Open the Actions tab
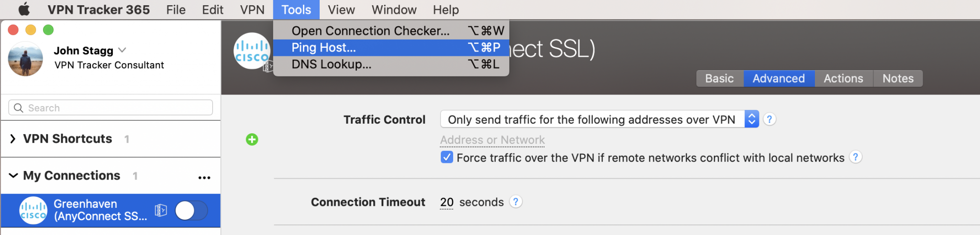Image resolution: width=980 pixels, height=235 pixels. coord(843,78)
